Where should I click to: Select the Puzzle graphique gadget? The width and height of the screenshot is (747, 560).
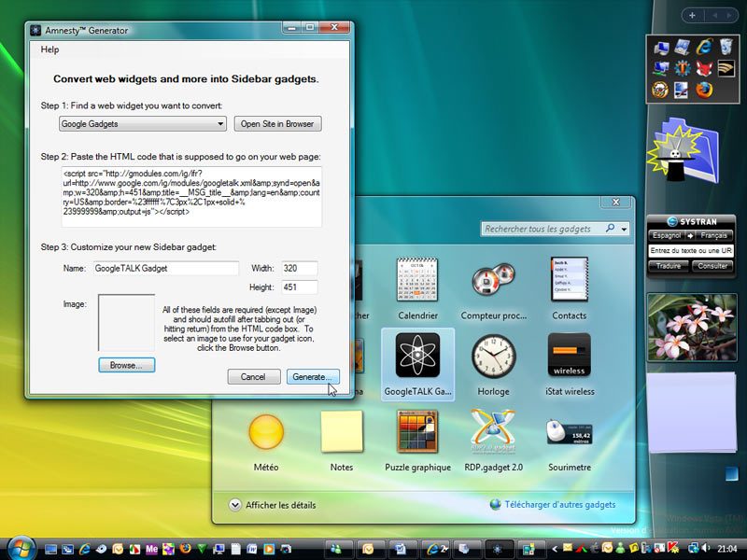point(417,432)
